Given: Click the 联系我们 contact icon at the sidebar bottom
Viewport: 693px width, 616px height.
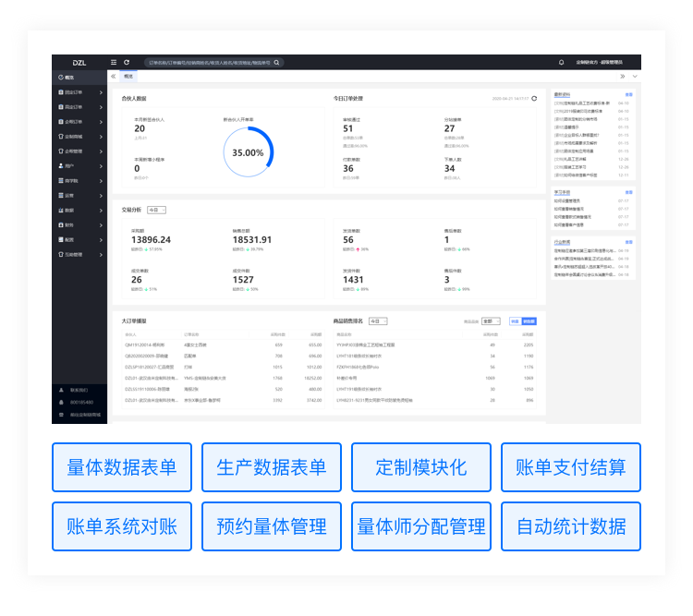Looking at the screenshot, I should 61,390.
